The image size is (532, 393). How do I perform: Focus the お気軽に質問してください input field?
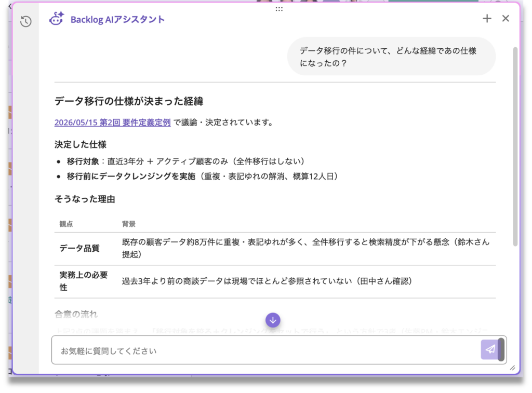pos(266,350)
